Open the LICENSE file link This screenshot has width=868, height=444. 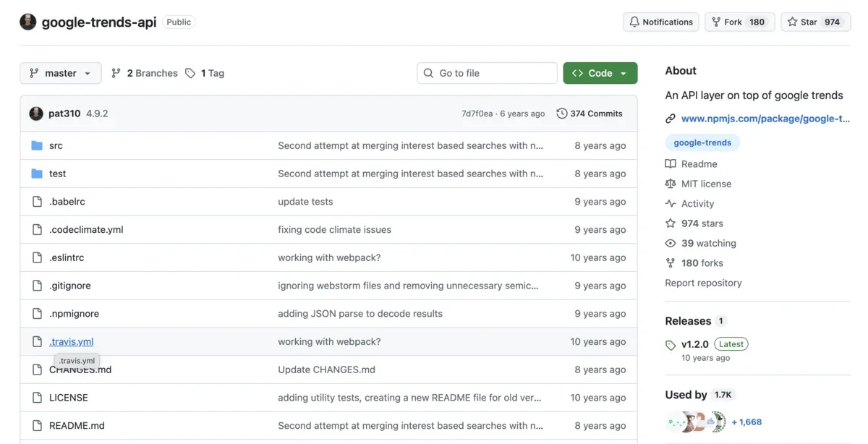pos(69,398)
